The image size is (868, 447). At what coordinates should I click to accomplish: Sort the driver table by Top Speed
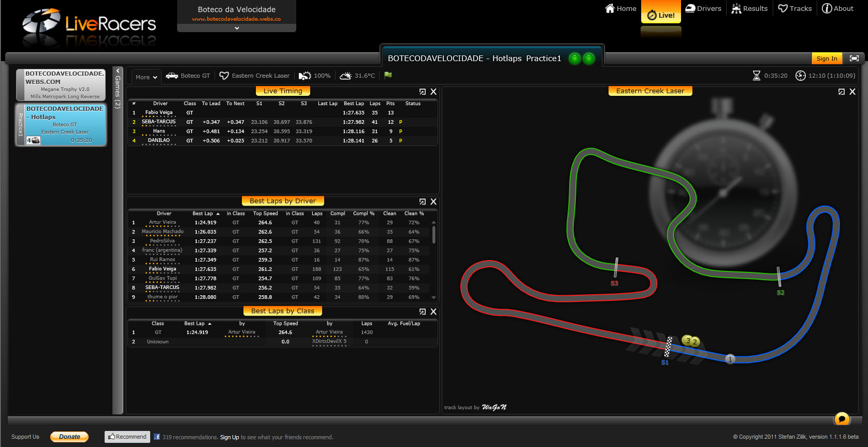265,213
